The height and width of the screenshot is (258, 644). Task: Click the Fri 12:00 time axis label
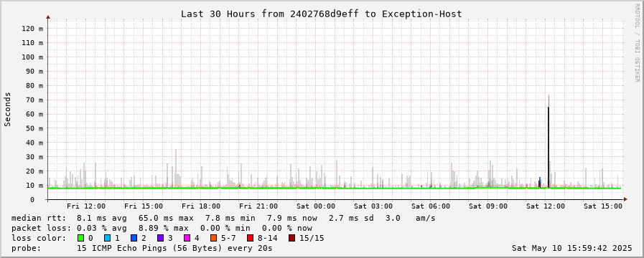86,206
